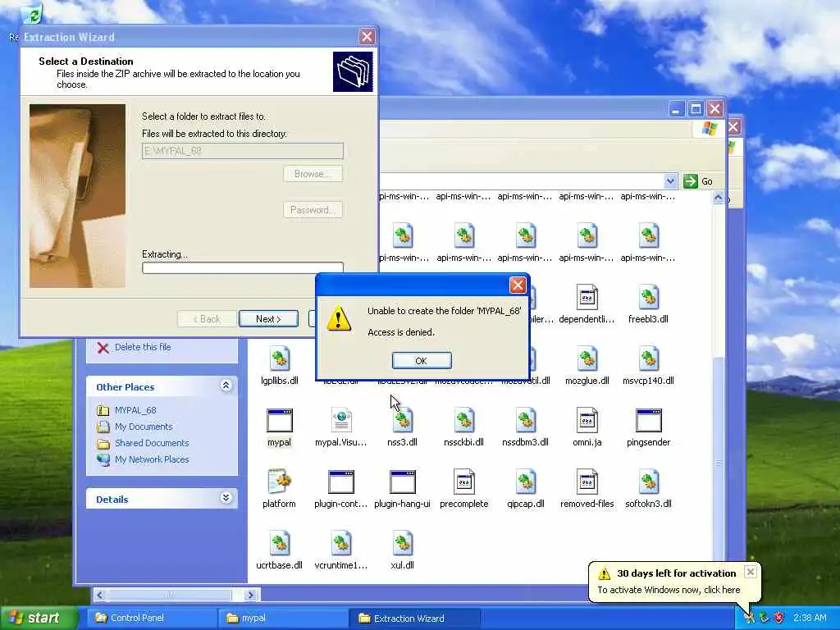Switch to mypal taskbar item
Viewport: 840px width, 630px height.
282,619
